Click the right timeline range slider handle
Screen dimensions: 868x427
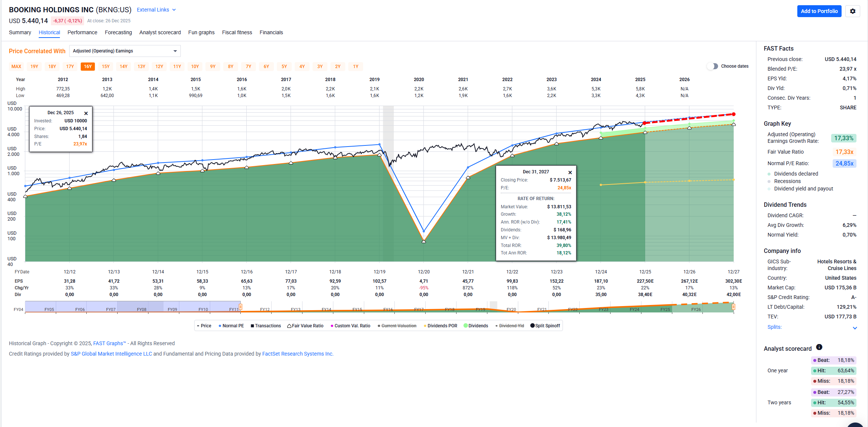[733, 307]
